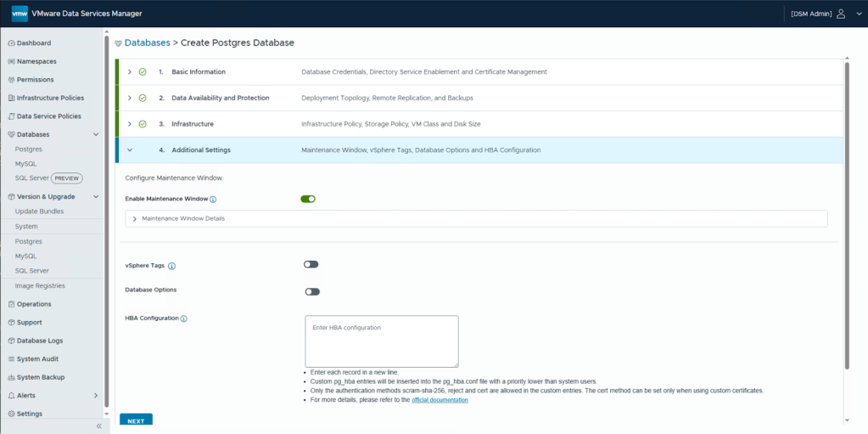Viewport: 868px width, 434px height.
Task: Click the HBA configuration text area
Action: (382, 341)
